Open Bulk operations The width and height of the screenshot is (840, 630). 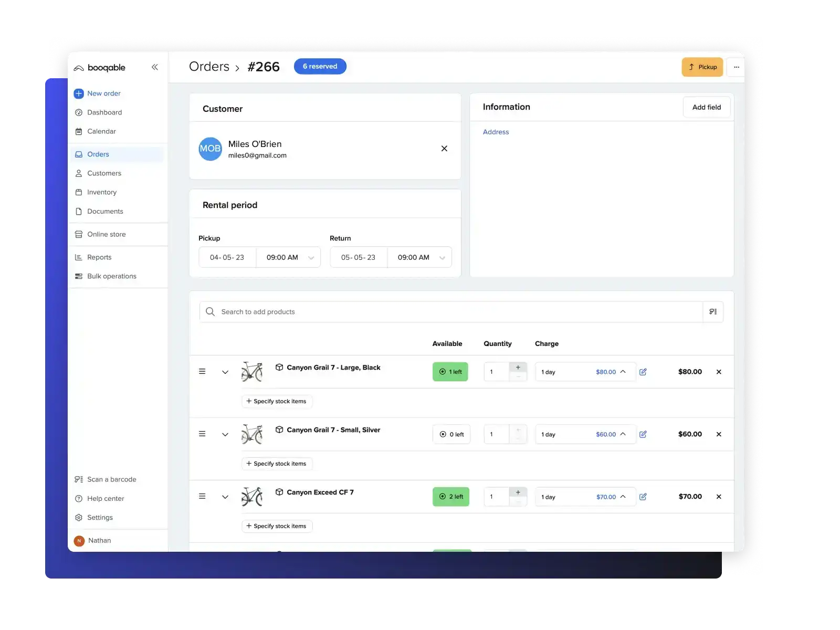pyautogui.click(x=112, y=276)
